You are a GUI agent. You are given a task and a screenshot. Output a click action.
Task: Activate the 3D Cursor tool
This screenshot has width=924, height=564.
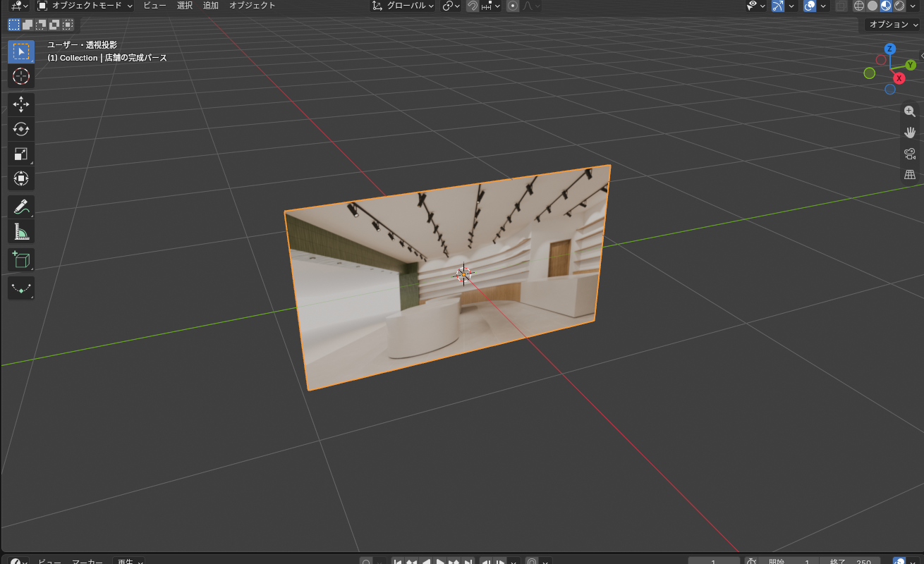coord(21,76)
